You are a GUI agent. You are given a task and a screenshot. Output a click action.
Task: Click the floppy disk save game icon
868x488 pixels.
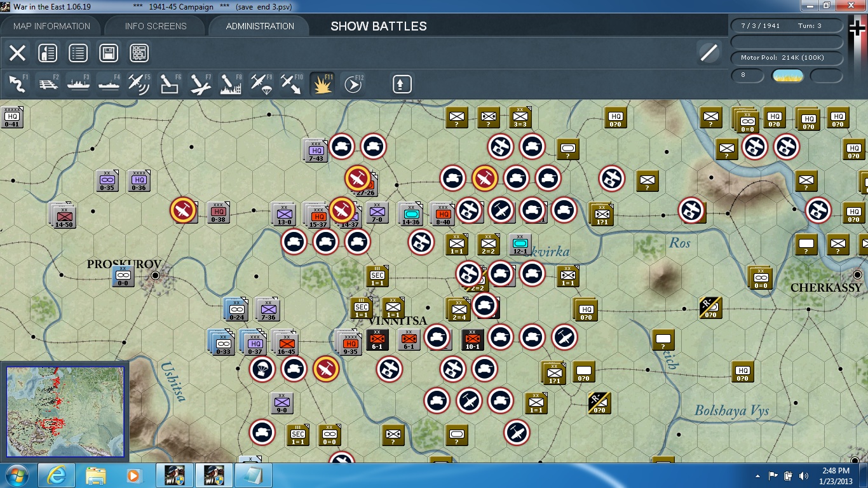coord(109,53)
